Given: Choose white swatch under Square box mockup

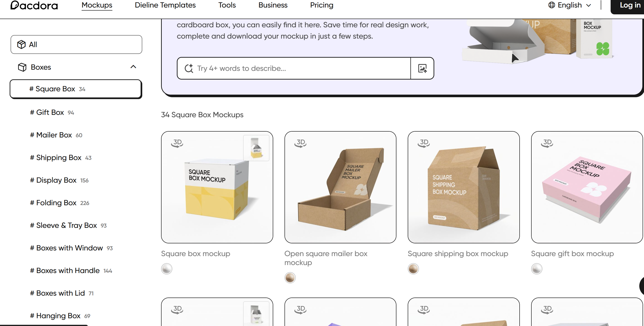Looking at the screenshot, I should pyautogui.click(x=166, y=269).
